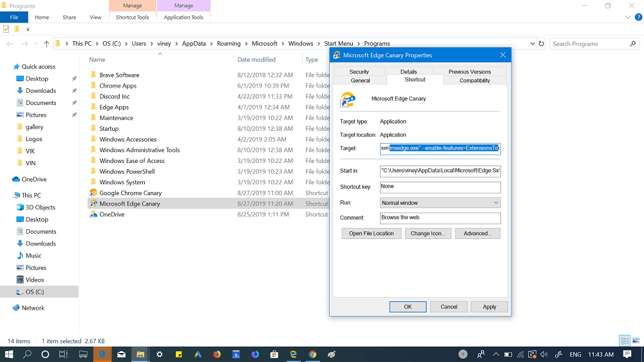
Task: Open Action Center notifications icon
Action: (627, 354)
